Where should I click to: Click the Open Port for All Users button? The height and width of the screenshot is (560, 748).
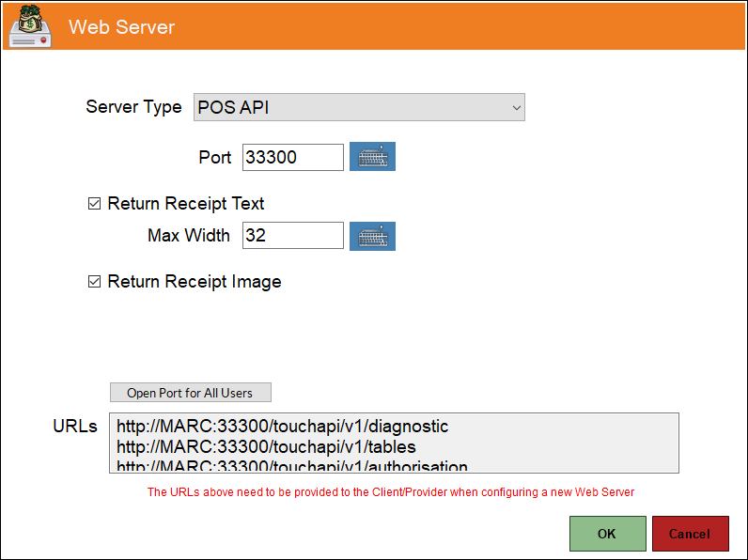click(191, 393)
